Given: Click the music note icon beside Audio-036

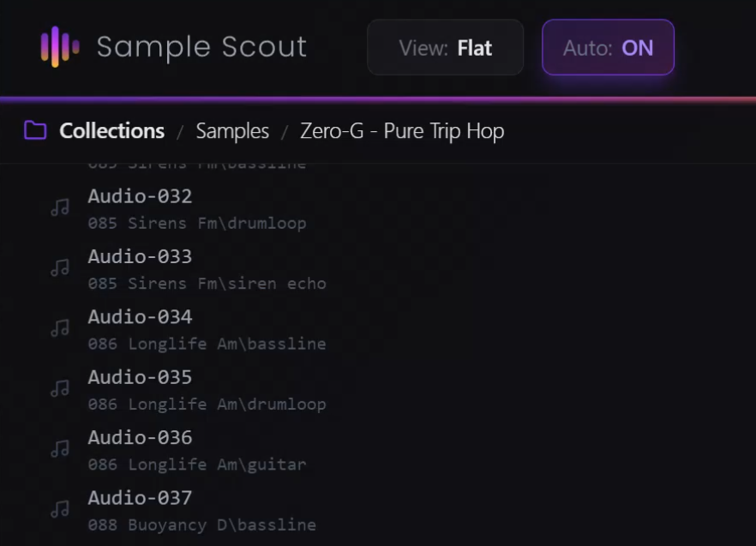Looking at the screenshot, I should coord(59,448).
